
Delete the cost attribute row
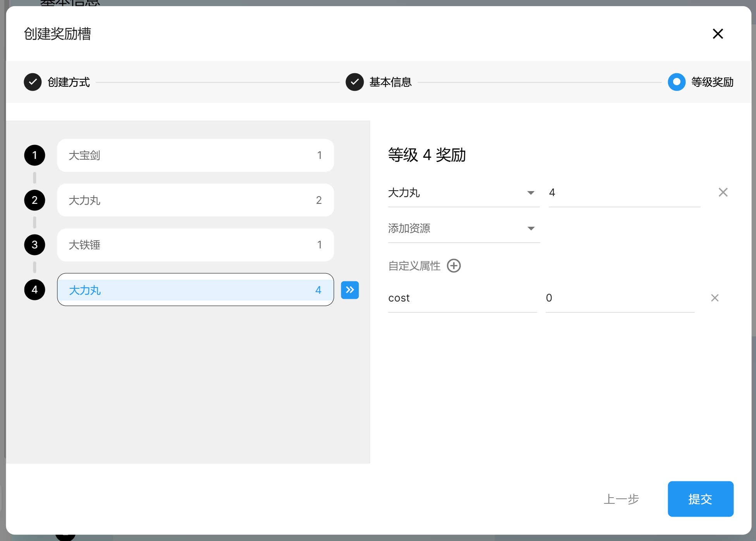pos(715,298)
